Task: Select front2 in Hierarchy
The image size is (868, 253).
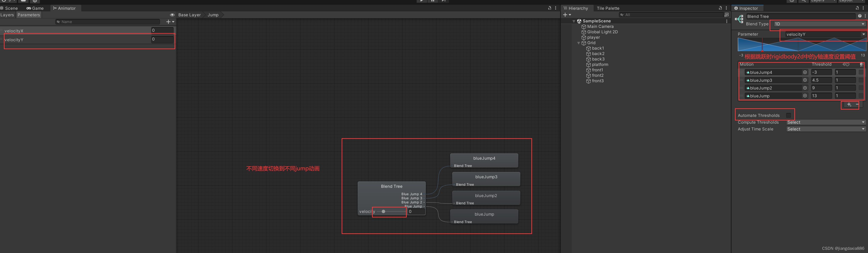Action: tap(598, 75)
